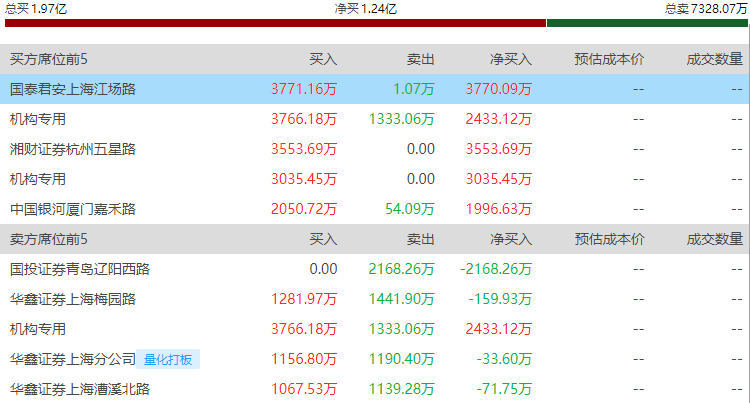Click the red buy portion of the bar
The width and height of the screenshot is (750, 403).
coord(276,23)
